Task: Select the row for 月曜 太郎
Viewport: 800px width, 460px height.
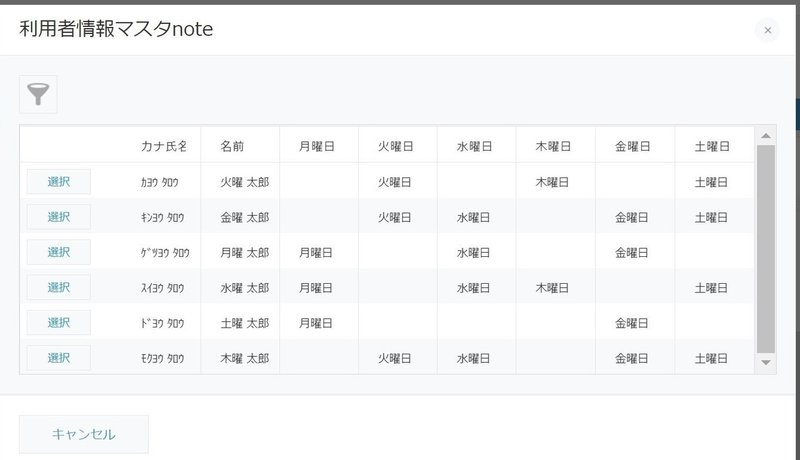Action: click(58, 252)
